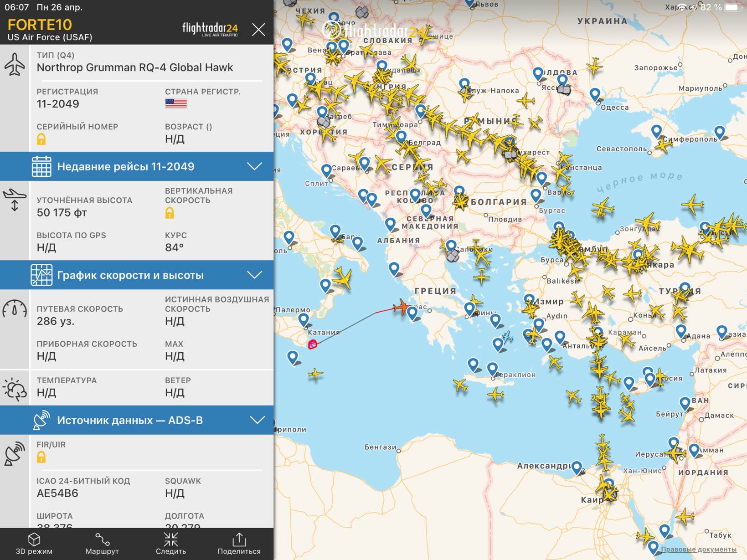Select the yellow aircraft west of Запорожье
The height and width of the screenshot is (560, 747).
point(595,67)
